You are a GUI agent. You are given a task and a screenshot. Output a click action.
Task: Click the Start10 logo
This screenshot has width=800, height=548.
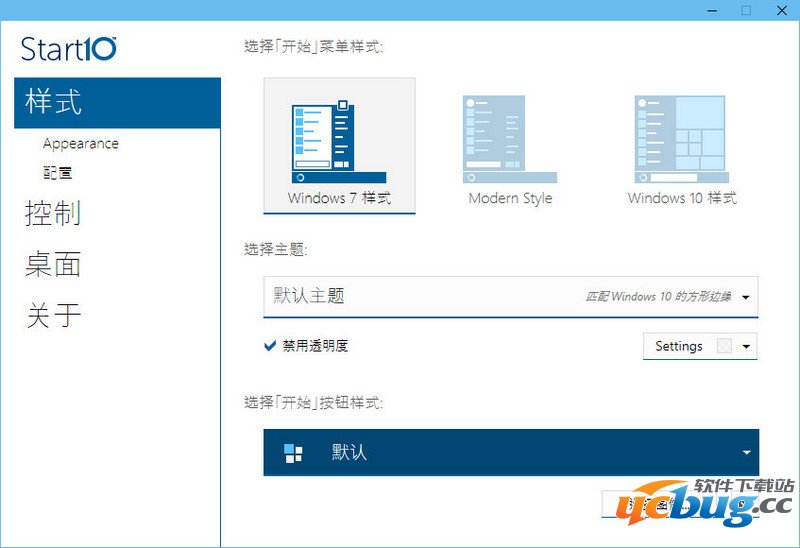[69, 48]
